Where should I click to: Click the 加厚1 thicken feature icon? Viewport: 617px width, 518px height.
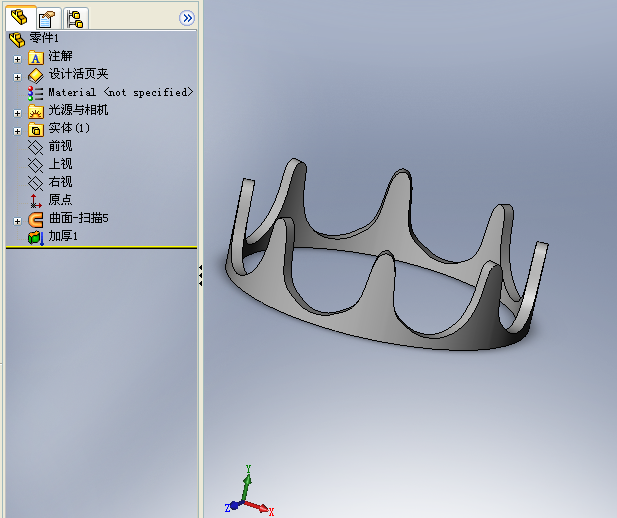click(36, 238)
